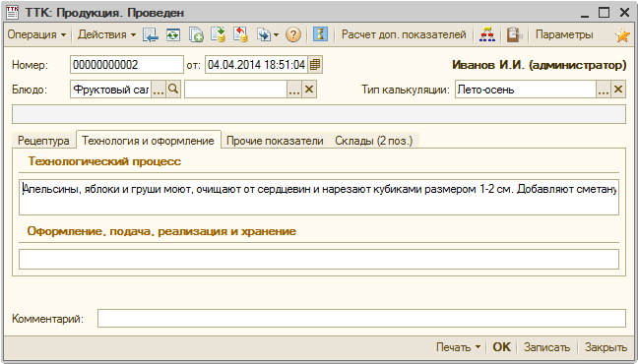Click into the Комментарий input field
Screen dimensions: 638x364
pyautogui.click(x=361, y=319)
